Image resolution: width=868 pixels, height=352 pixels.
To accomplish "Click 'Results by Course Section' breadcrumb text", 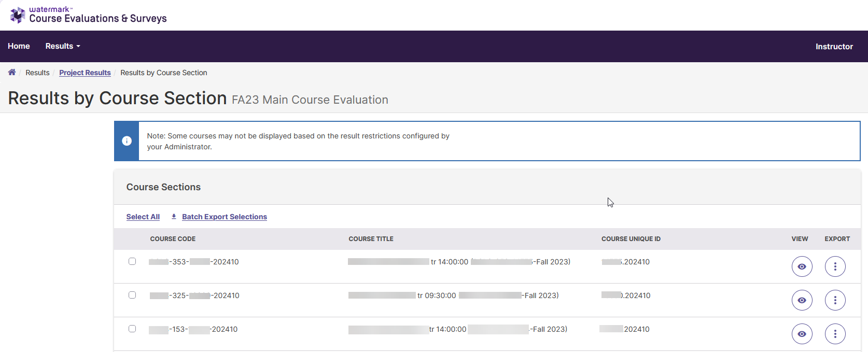I will 164,73.
